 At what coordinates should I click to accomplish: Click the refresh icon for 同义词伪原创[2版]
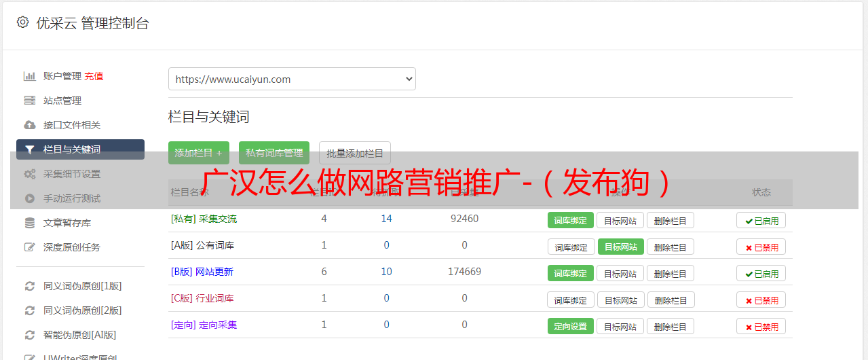[29, 310]
